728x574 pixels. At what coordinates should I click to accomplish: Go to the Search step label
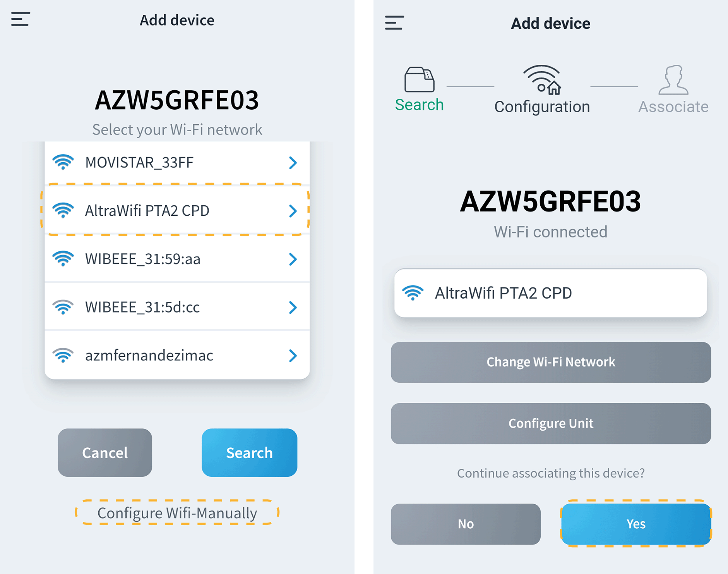click(419, 105)
